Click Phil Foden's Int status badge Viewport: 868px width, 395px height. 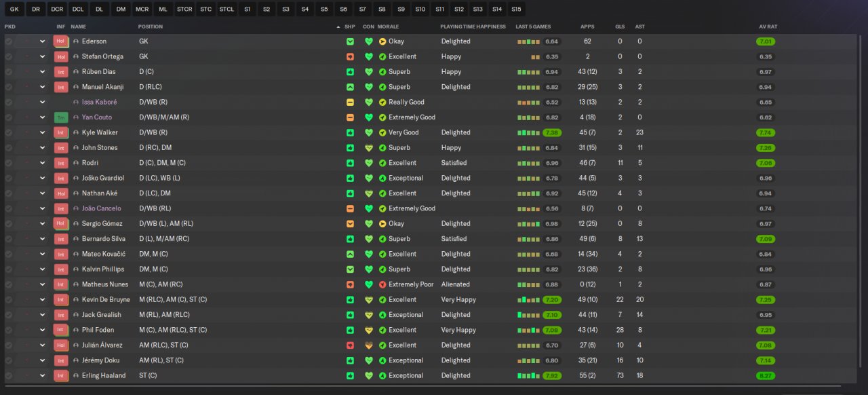61,330
